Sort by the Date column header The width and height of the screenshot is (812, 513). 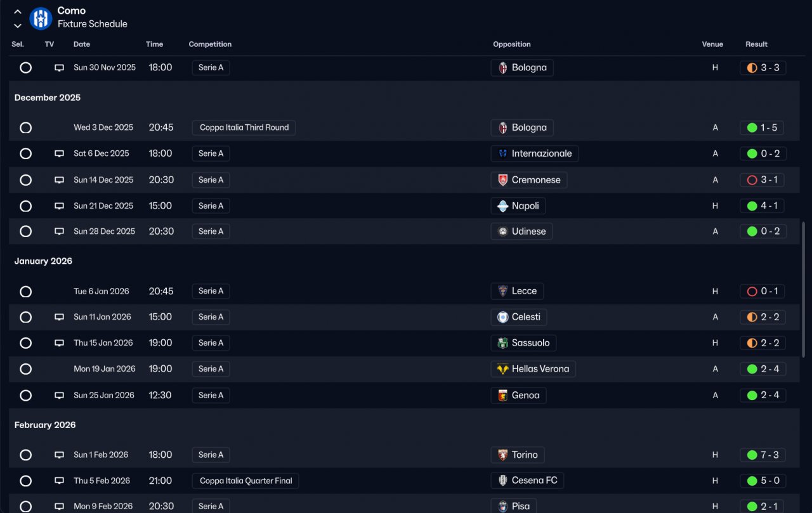pos(82,44)
